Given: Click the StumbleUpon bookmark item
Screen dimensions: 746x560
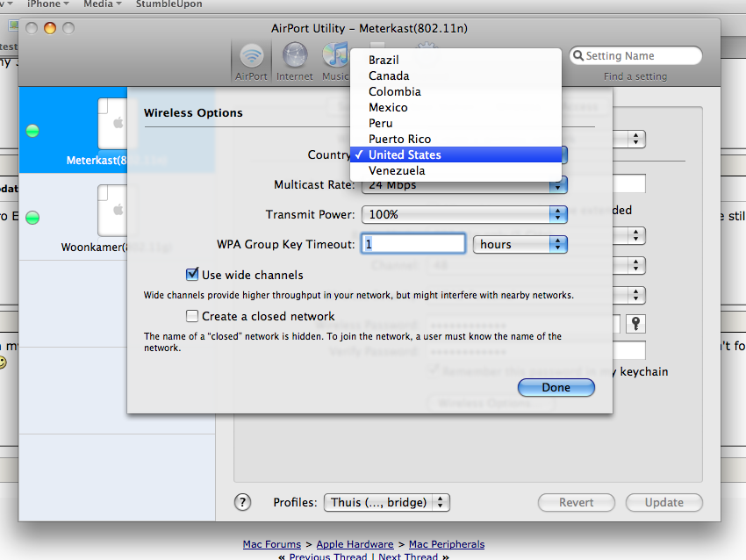Looking at the screenshot, I should point(169,4).
